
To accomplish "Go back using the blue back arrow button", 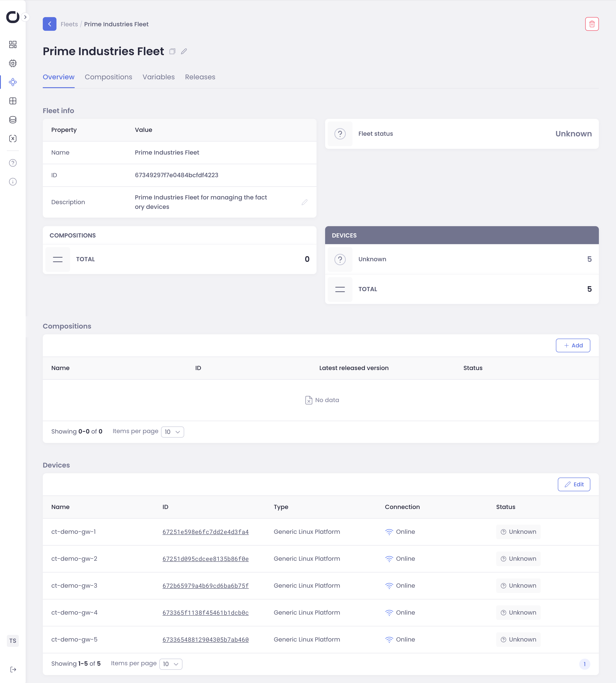I will [x=49, y=24].
